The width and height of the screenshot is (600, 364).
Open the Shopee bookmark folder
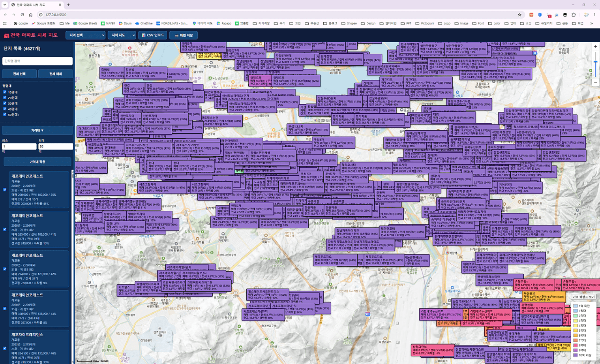coord(349,23)
